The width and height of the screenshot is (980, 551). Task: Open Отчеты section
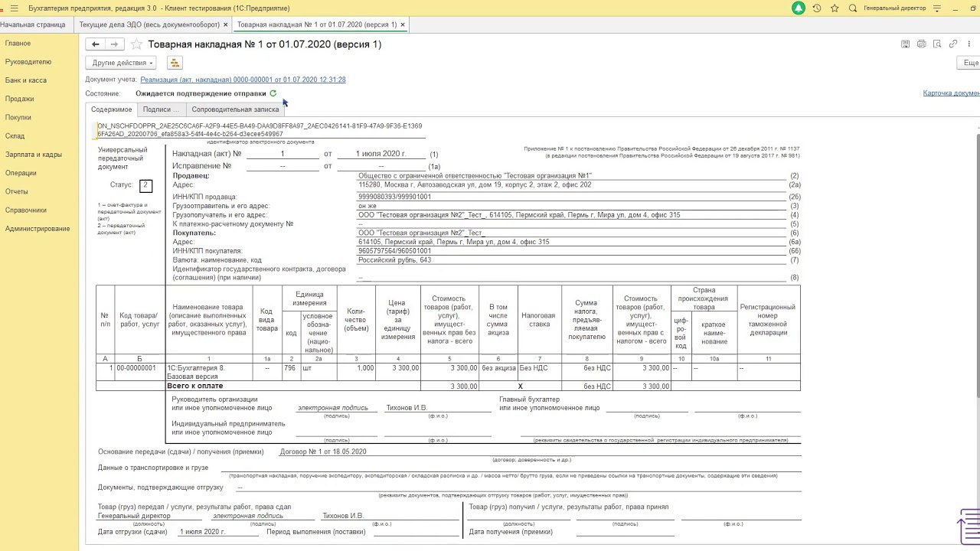click(17, 191)
